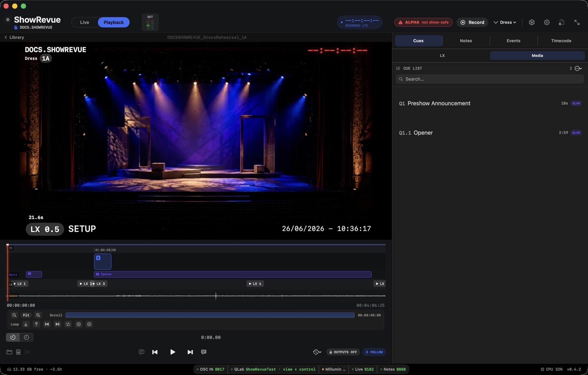The width and height of the screenshot is (588, 375).
Task: Select the Q1.1 Opener cue
Action: tap(490, 133)
